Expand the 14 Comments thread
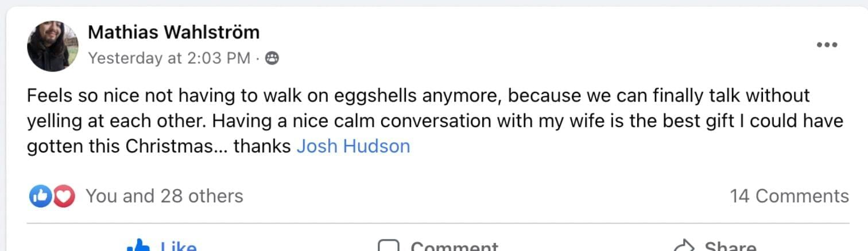868x251 pixels. 789,196
